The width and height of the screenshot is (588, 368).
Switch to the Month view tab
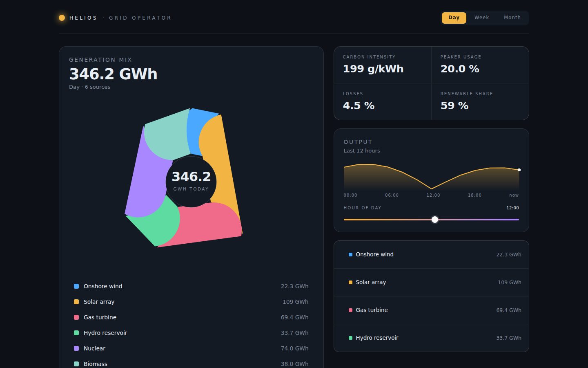pyautogui.click(x=512, y=18)
